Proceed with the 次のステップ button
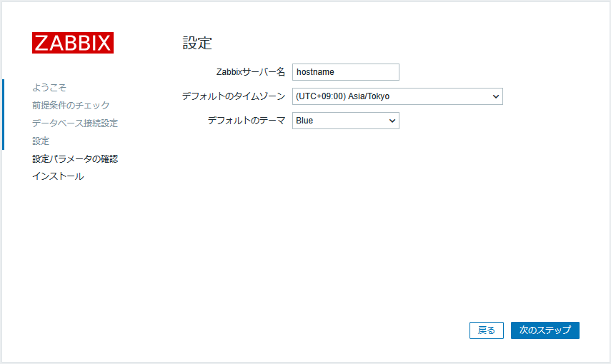The width and height of the screenshot is (611, 364). (x=545, y=330)
